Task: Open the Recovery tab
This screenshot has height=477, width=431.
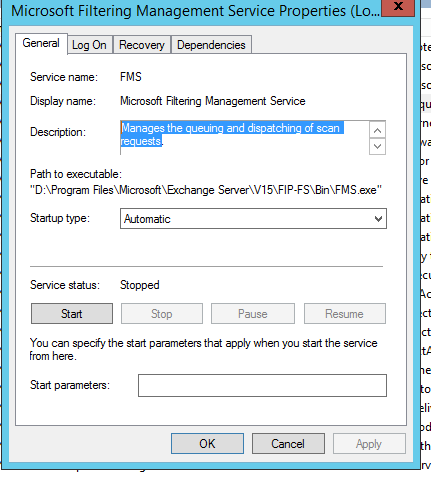Action: tap(142, 45)
